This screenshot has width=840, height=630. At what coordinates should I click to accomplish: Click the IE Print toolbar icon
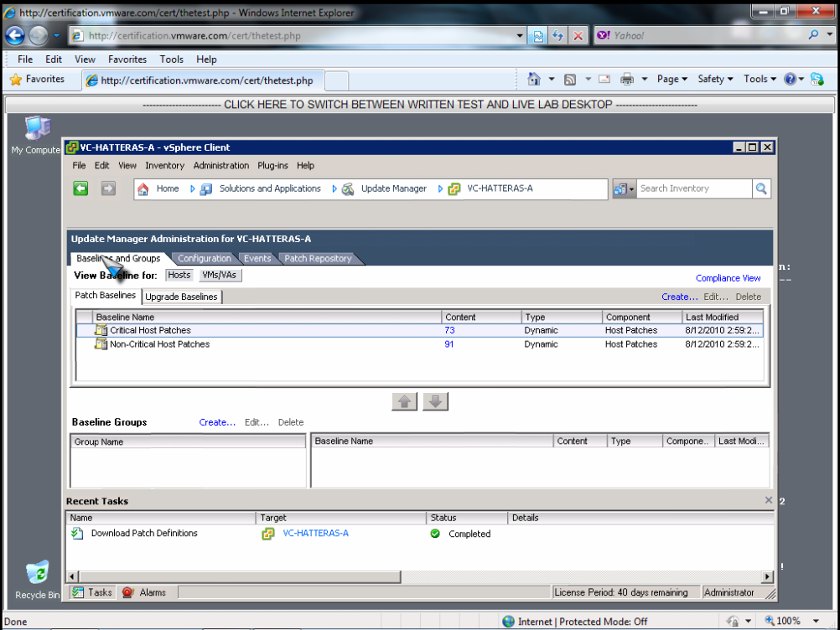(x=627, y=80)
